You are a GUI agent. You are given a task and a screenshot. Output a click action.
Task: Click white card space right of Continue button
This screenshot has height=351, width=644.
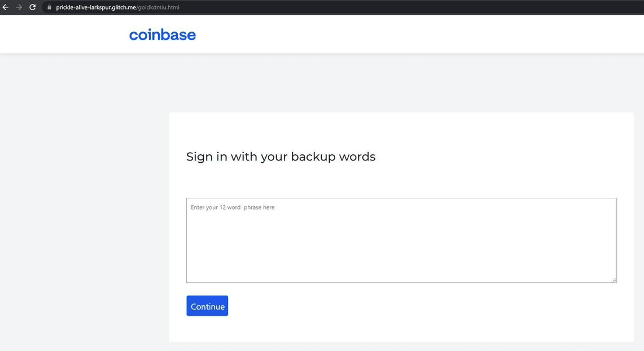pyautogui.click(x=423, y=306)
